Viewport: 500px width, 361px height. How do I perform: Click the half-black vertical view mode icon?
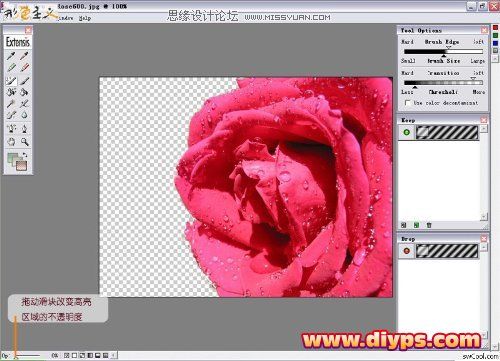tap(90, 356)
